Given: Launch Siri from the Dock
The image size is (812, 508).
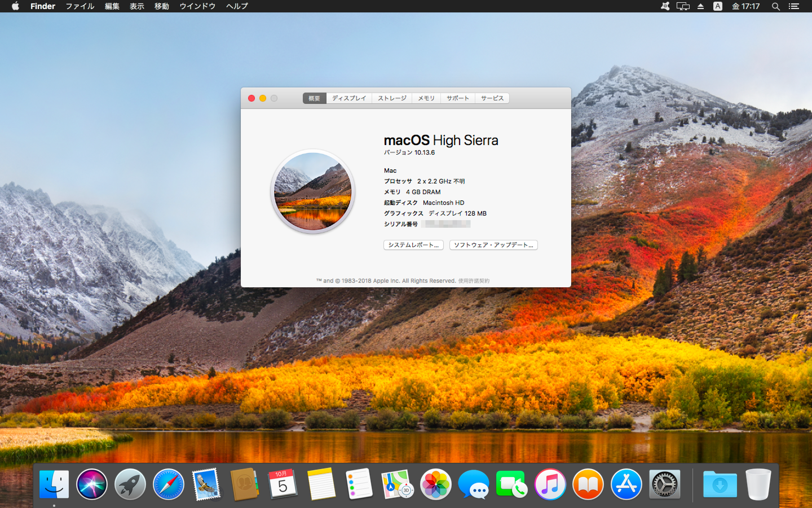Looking at the screenshot, I should [92, 484].
